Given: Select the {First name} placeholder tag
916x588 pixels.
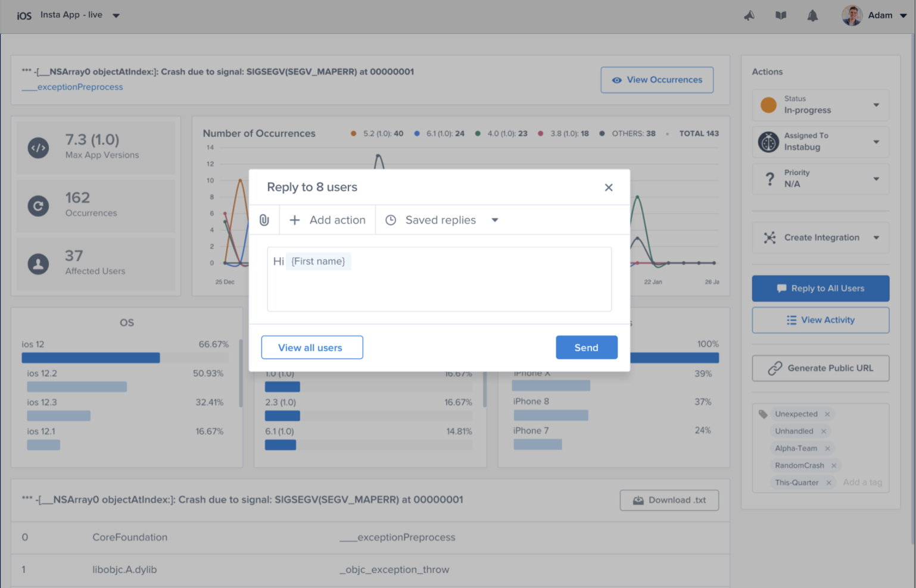Looking at the screenshot, I should point(318,261).
